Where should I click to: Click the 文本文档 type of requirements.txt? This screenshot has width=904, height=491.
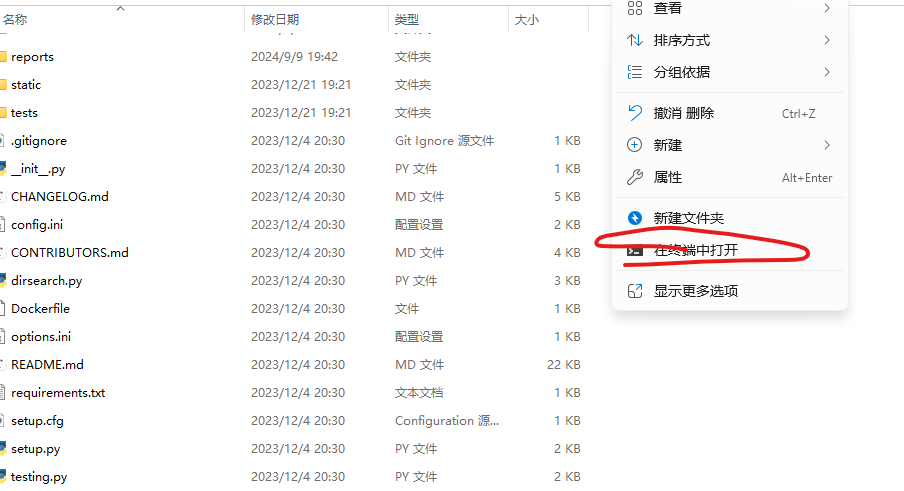419,392
